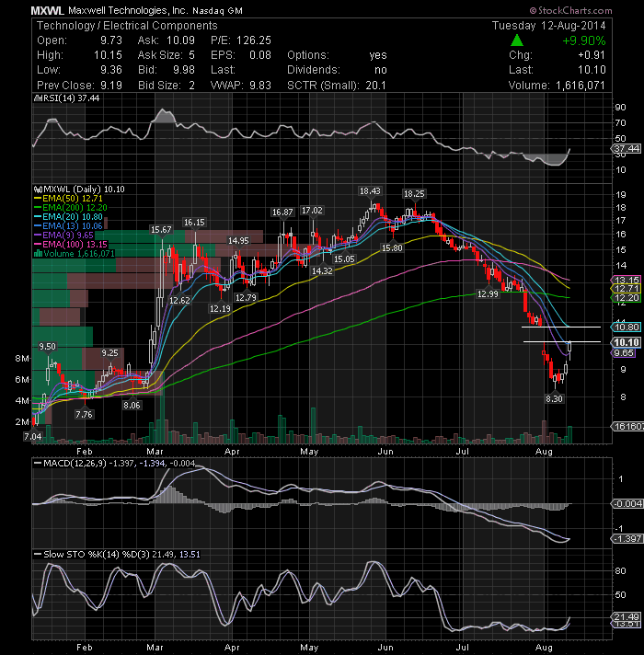This screenshot has height=655, width=644.
Task: Click the 8.30 August low label
Action: 554,399
